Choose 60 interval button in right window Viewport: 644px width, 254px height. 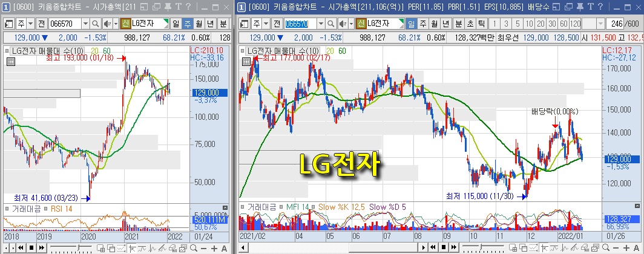click(564, 24)
